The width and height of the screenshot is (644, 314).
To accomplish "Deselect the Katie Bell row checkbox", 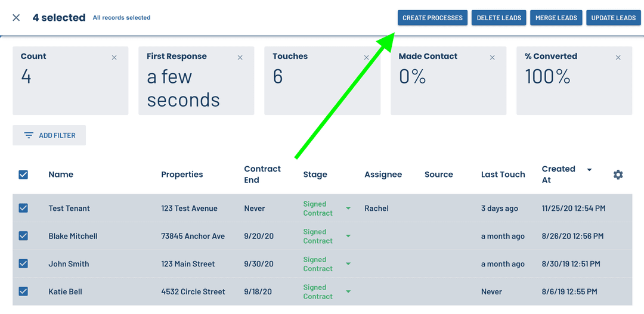I will (23, 292).
